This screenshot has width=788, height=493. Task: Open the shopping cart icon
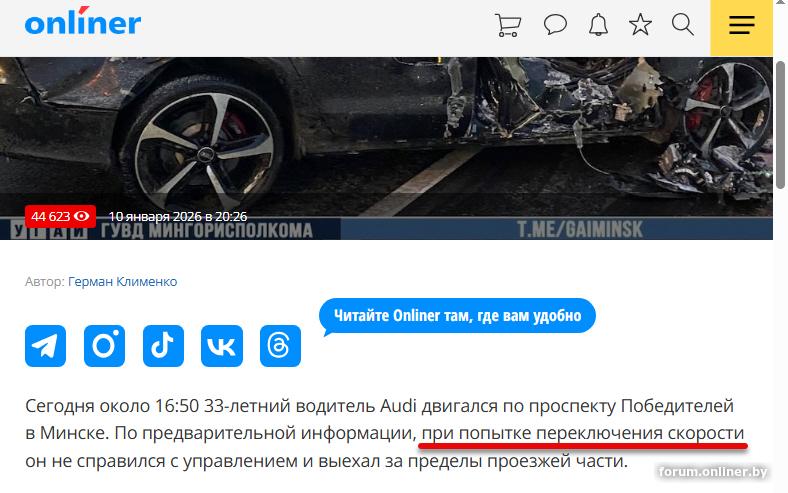pyautogui.click(x=508, y=25)
